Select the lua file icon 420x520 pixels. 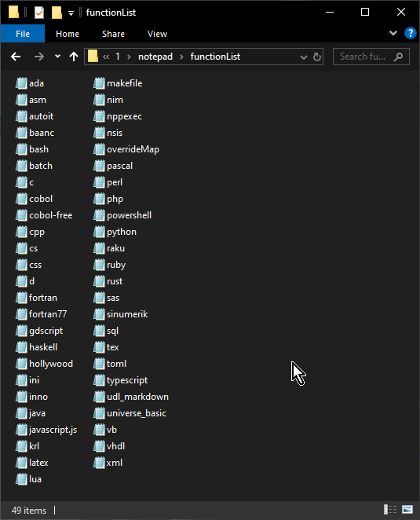(x=21, y=479)
